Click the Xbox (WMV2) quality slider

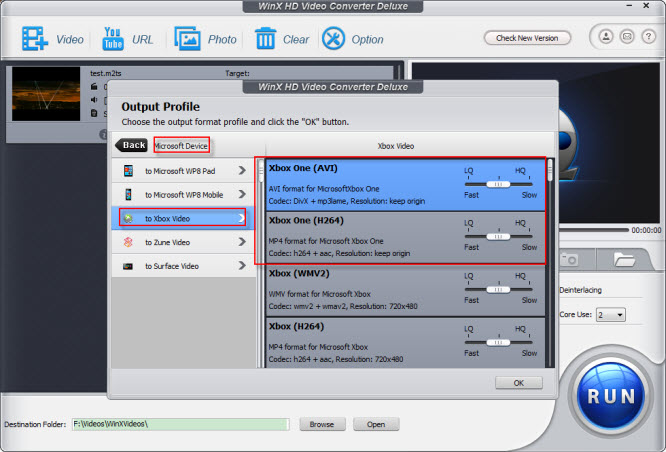(498, 290)
